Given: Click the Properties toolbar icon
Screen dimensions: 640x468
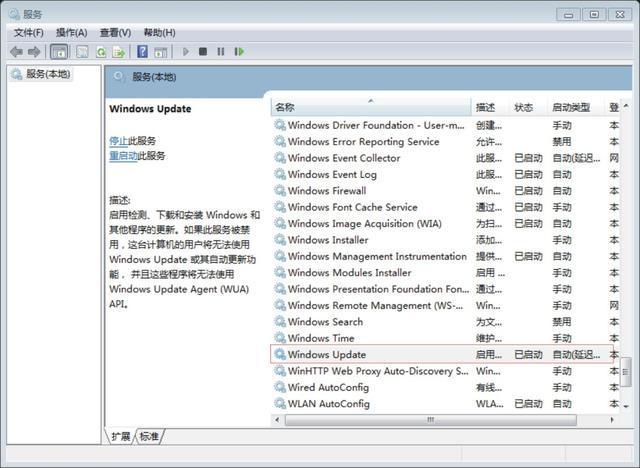Looking at the screenshot, I should (82, 52).
